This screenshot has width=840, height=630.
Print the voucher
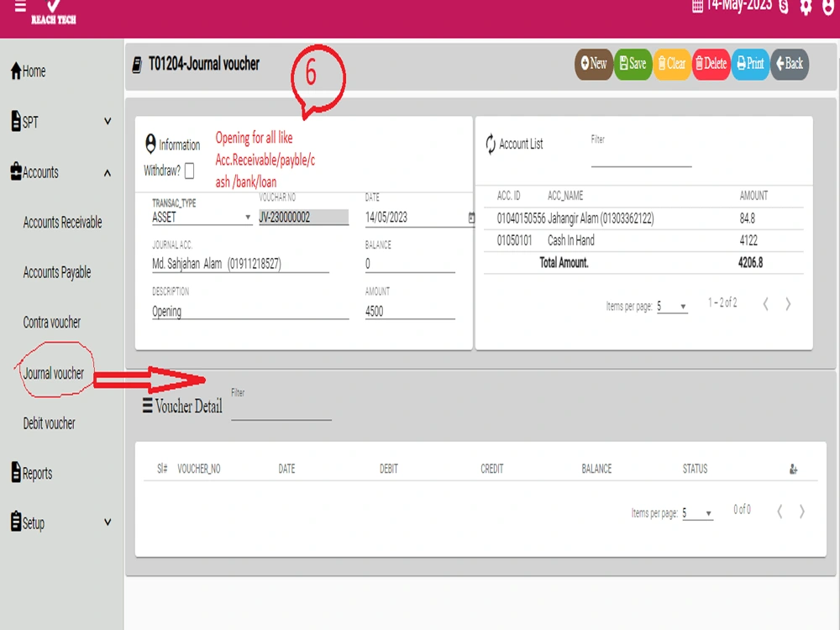(x=750, y=64)
